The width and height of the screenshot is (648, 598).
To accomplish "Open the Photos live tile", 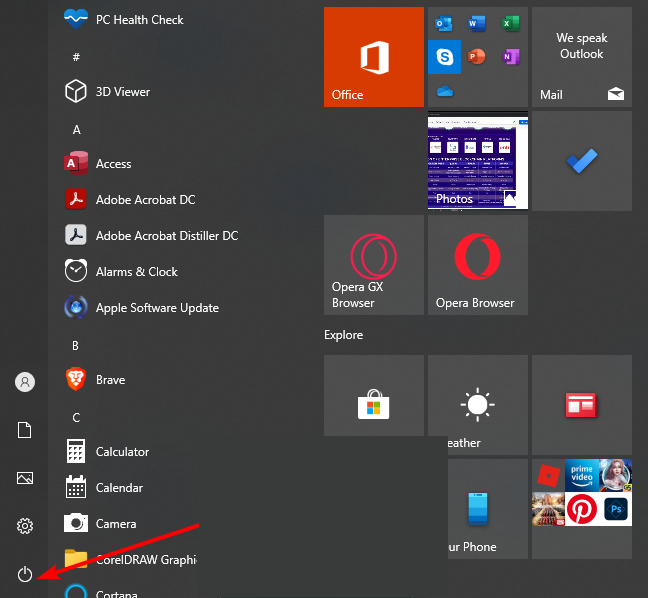I will pos(478,161).
